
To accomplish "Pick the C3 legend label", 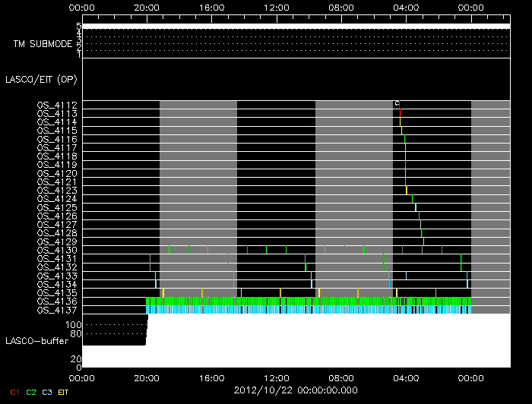I will tap(47, 392).
